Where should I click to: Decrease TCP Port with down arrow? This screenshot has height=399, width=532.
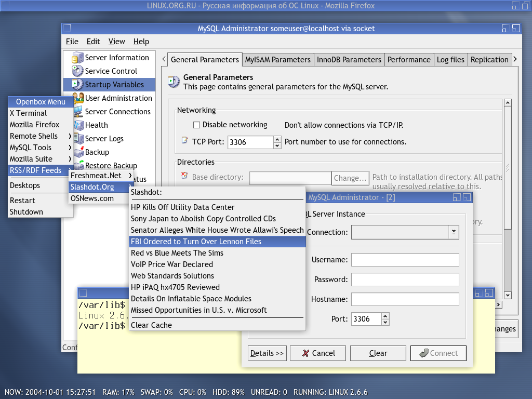pyautogui.click(x=277, y=145)
